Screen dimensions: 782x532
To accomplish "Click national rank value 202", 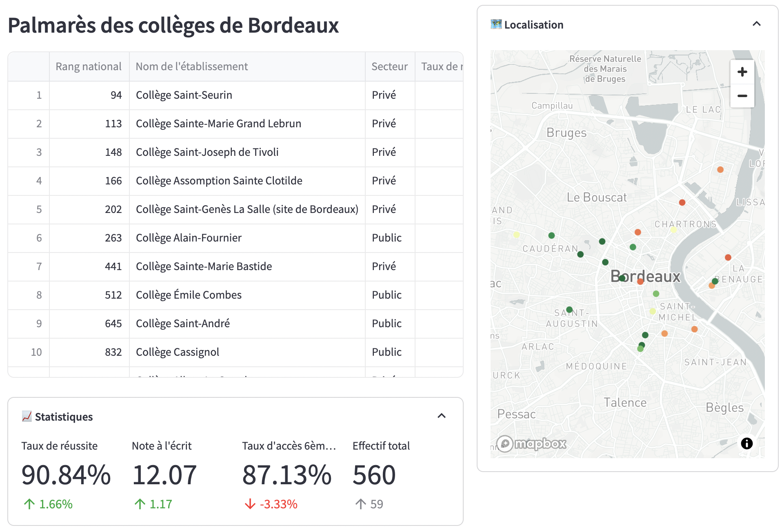I will click(89, 209).
